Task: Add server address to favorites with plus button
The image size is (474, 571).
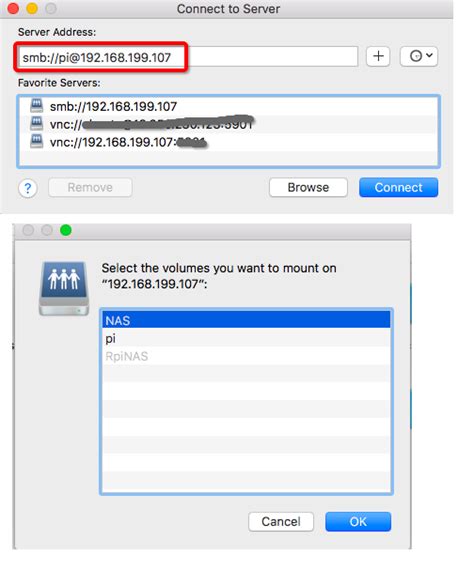Action: [378, 56]
